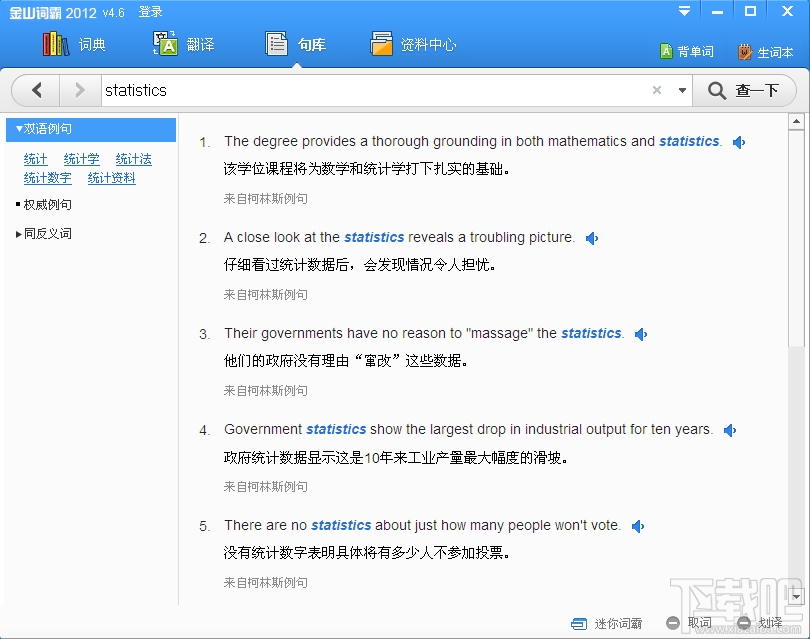
Task: Play audio for sentence 5 about voting
Action: coord(638,526)
